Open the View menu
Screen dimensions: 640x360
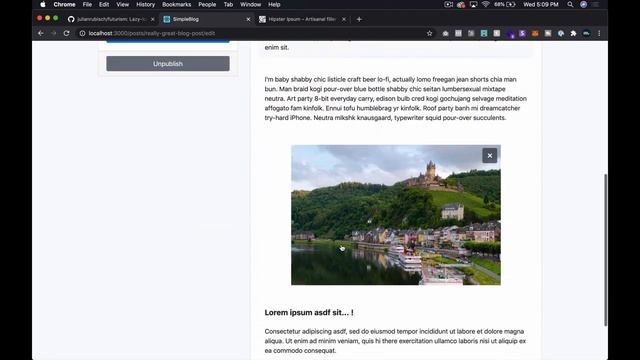pyautogui.click(x=122, y=4)
